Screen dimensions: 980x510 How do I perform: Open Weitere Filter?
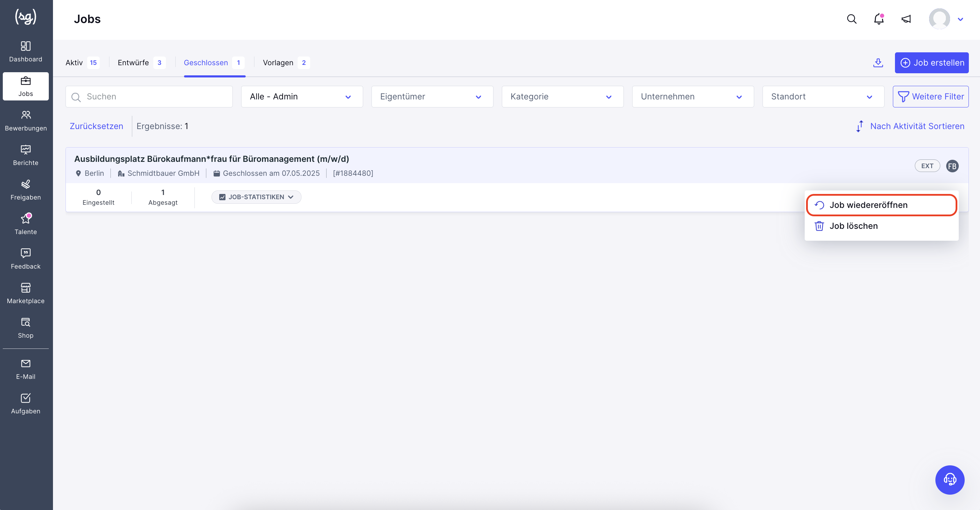[x=931, y=96]
